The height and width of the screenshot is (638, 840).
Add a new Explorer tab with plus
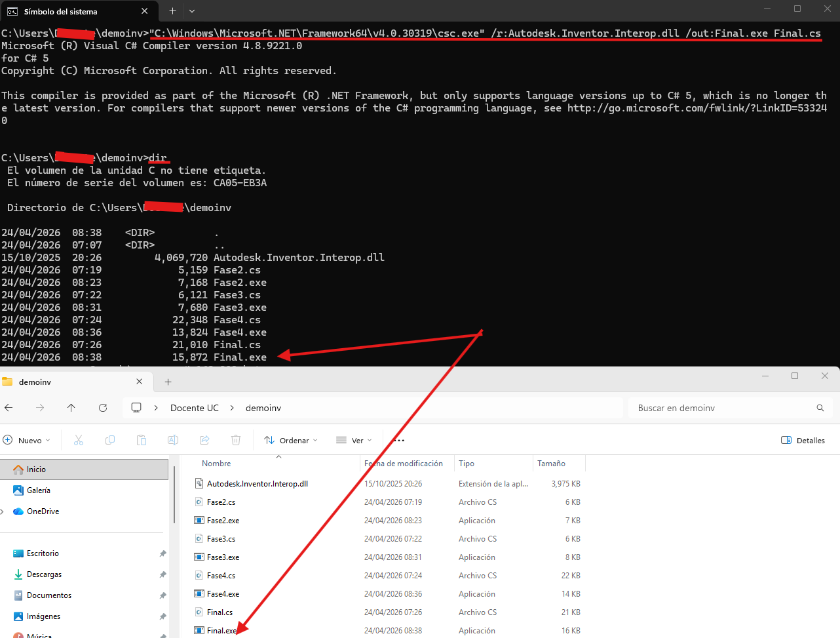(168, 382)
